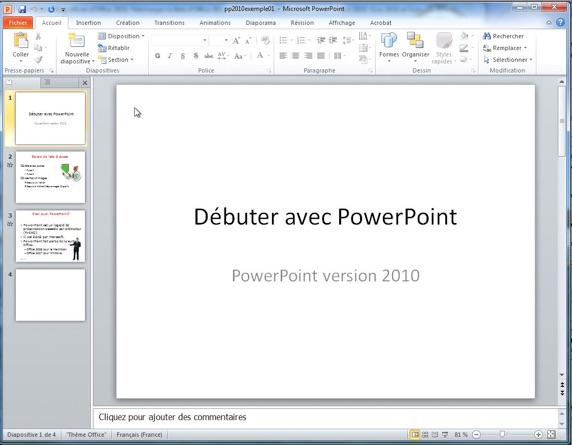The height and width of the screenshot is (445, 572).
Task: Click the strikethrough abc icon
Action: click(208, 56)
